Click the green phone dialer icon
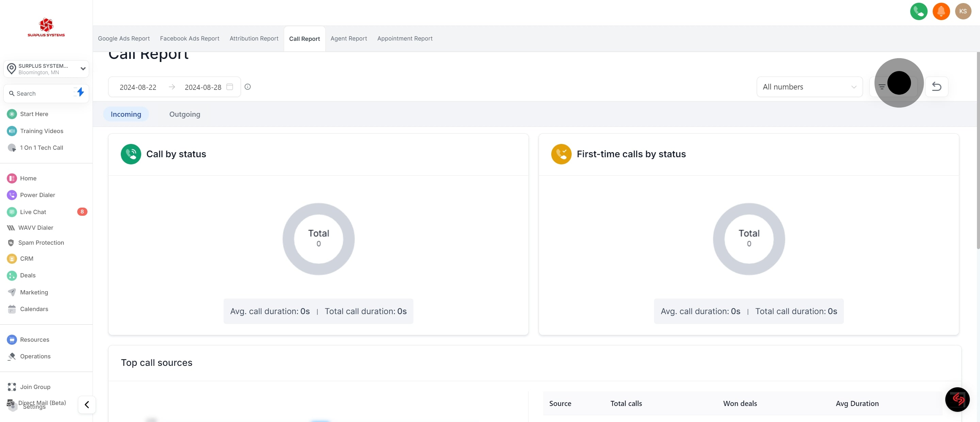 [x=918, y=12]
